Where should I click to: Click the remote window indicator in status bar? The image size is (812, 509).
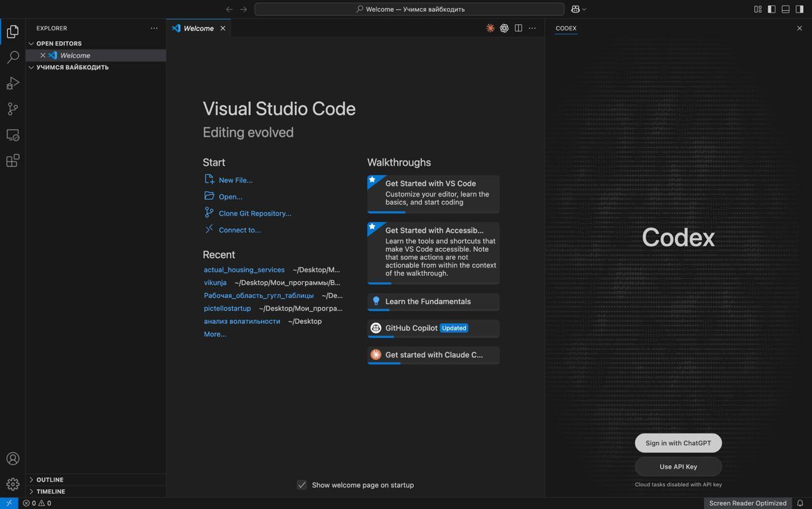pyautogui.click(x=9, y=503)
